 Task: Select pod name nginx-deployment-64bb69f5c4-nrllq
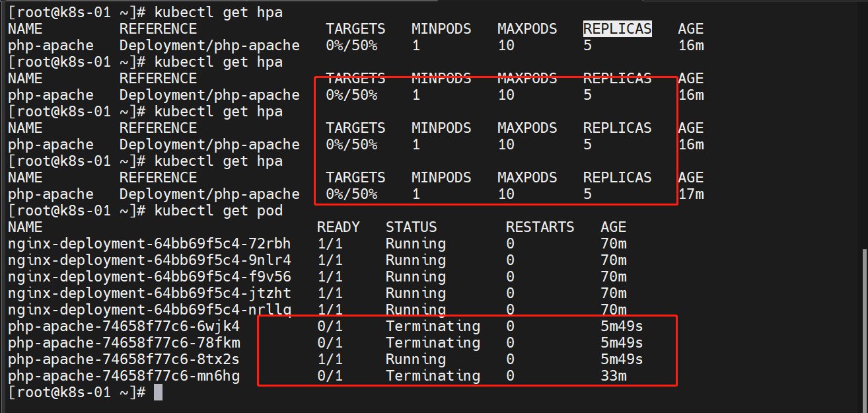click(x=150, y=309)
